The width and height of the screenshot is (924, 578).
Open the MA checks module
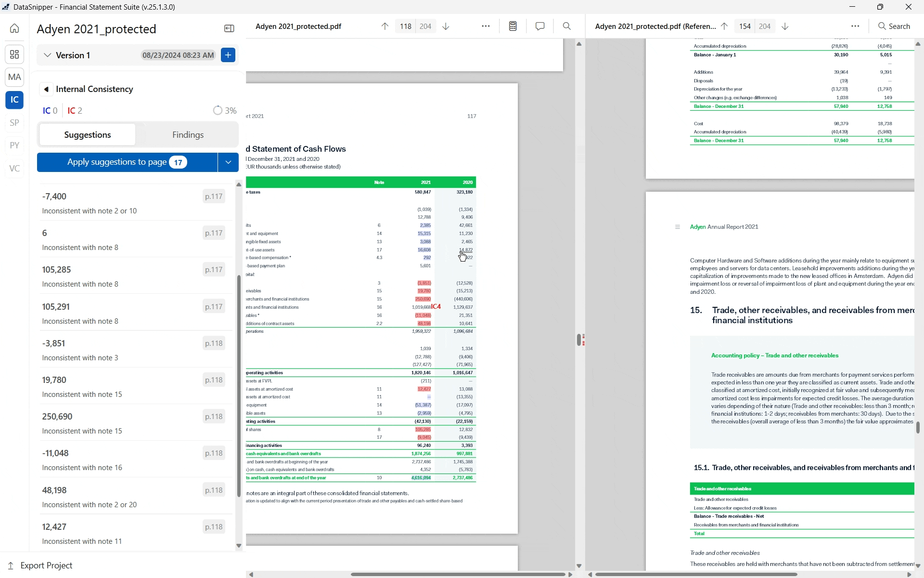pos(14,77)
